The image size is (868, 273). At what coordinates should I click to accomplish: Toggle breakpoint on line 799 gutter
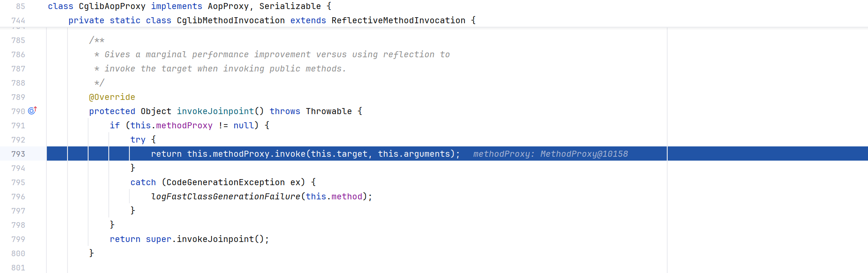[x=18, y=239]
